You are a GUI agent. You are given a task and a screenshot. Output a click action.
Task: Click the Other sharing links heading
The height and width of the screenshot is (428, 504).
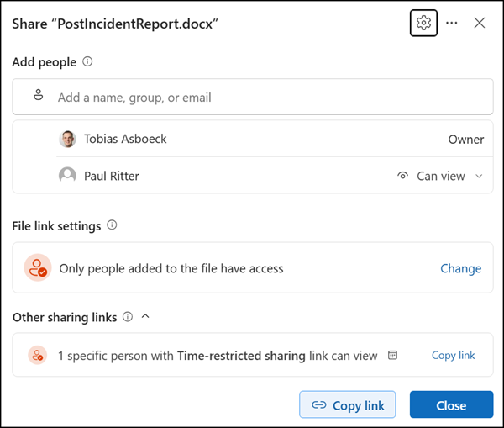65,317
